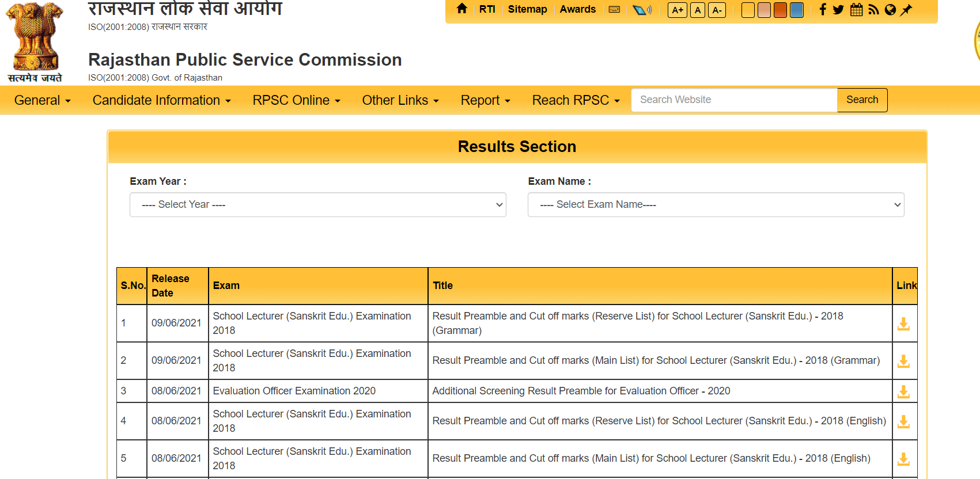Click the globe icon
980x479 pixels.
click(890, 10)
